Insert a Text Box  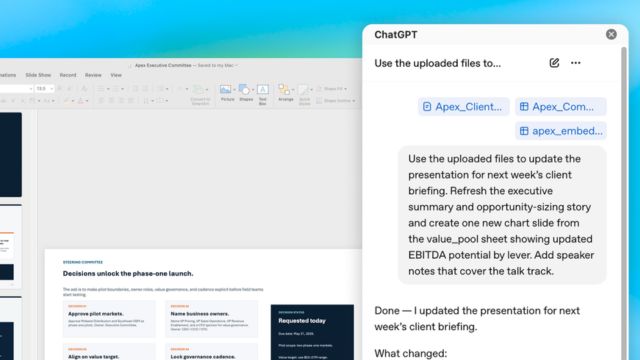262,95
